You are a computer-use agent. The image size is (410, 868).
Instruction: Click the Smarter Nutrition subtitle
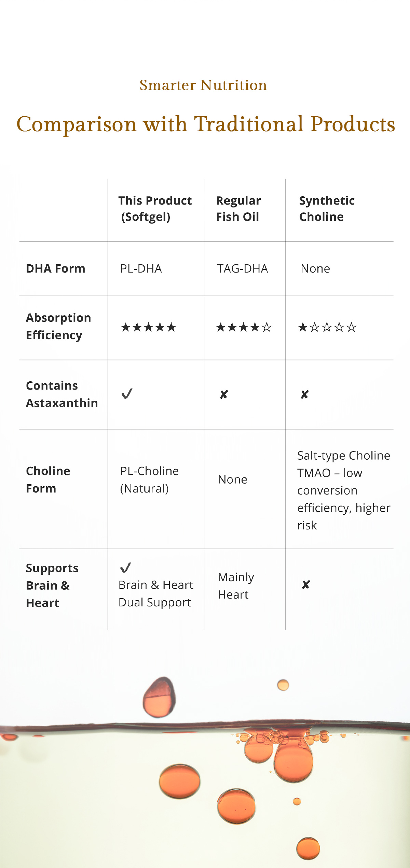(x=203, y=85)
